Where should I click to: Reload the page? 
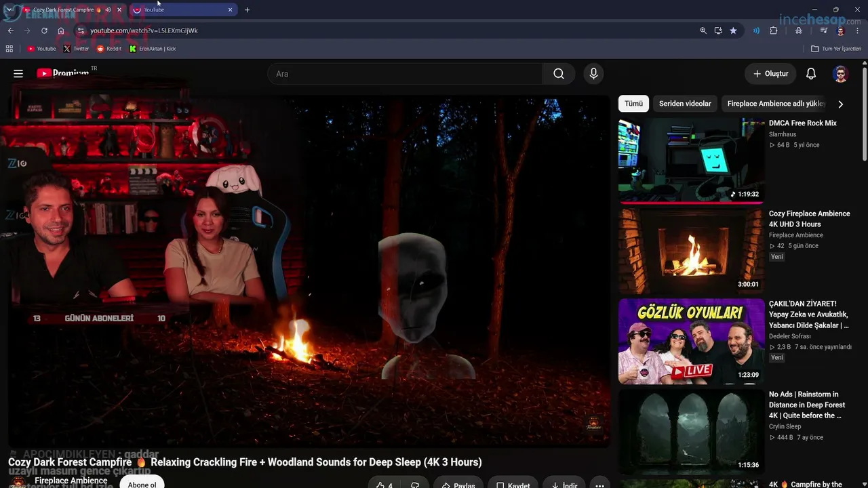(x=44, y=30)
